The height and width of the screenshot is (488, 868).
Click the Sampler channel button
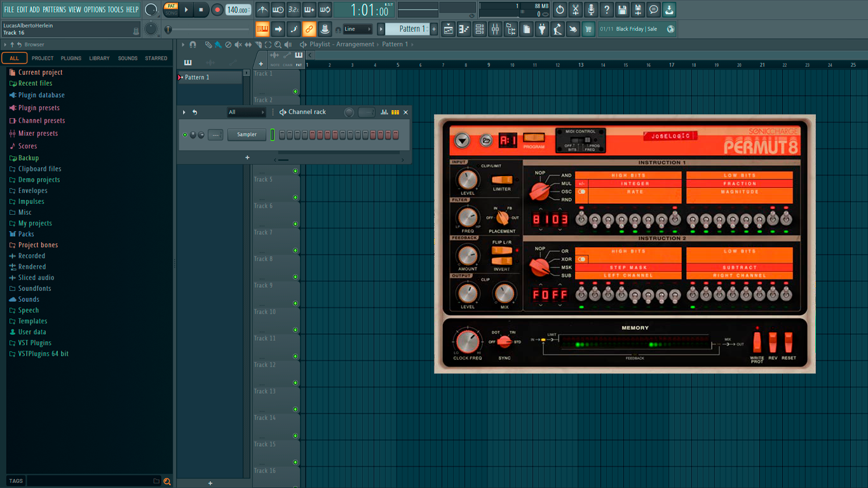(x=247, y=135)
